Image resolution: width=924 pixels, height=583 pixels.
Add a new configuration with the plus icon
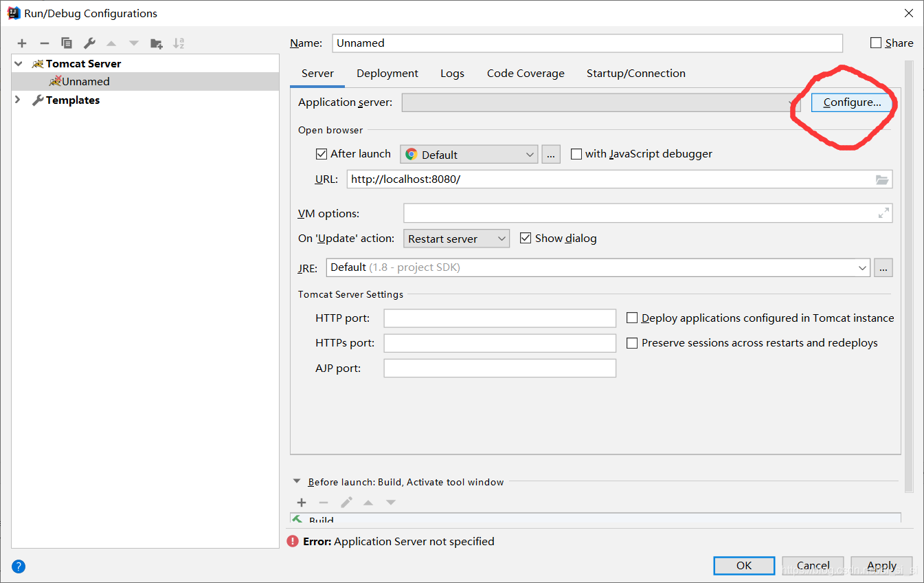[x=22, y=43]
